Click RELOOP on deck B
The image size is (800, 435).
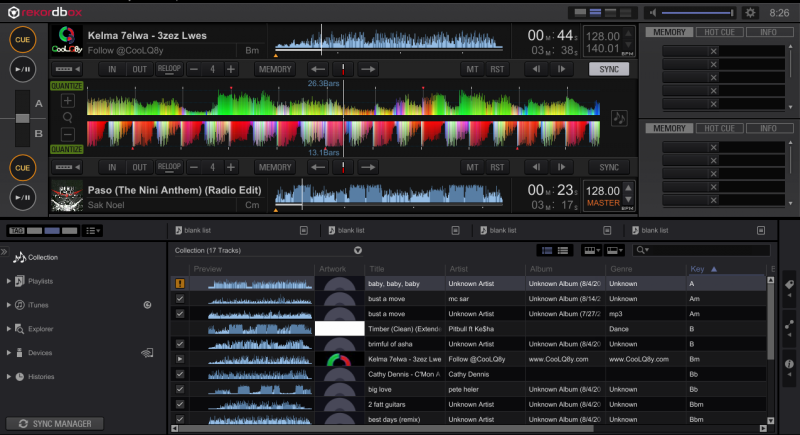pos(169,167)
